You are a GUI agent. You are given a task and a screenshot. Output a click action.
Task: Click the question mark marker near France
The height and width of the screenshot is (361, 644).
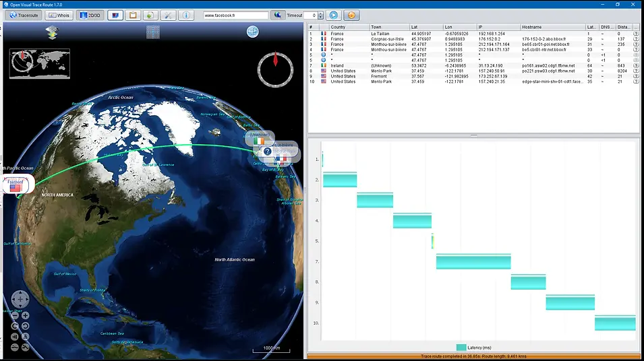pyautogui.click(x=267, y=152)
